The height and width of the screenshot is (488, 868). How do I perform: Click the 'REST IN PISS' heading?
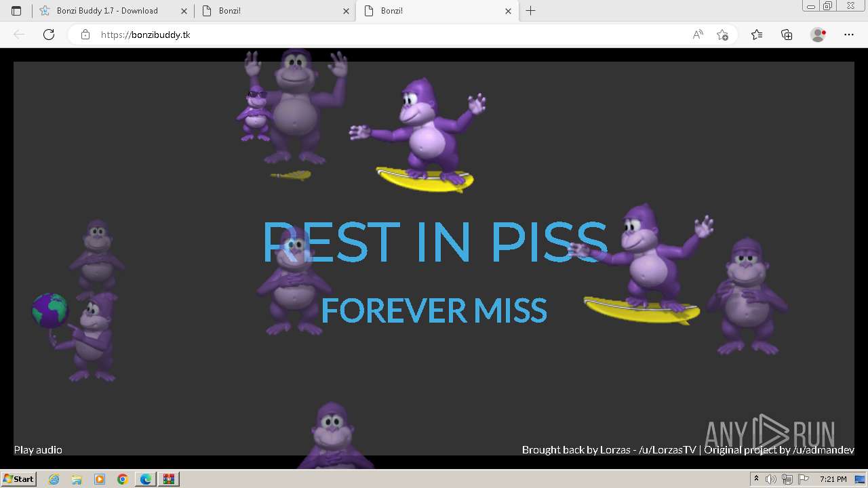(x=435, y=242)
